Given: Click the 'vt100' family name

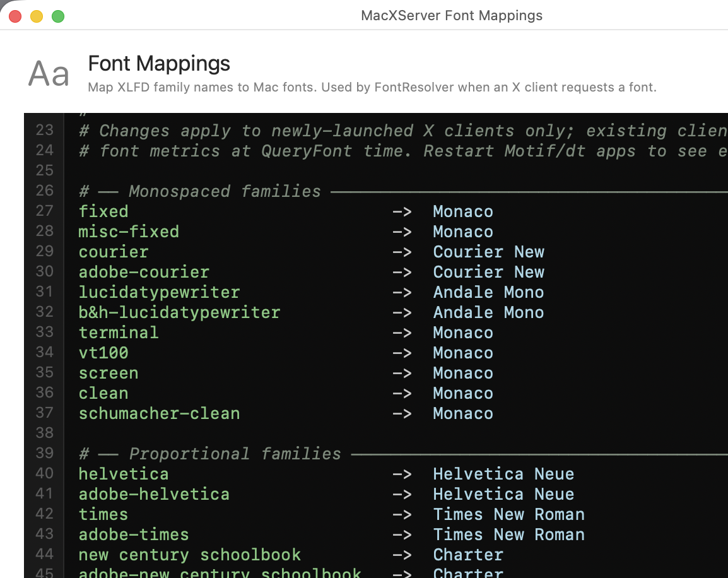Looking at the screenshot, I should pyautogui.click(x=103, y=353).
